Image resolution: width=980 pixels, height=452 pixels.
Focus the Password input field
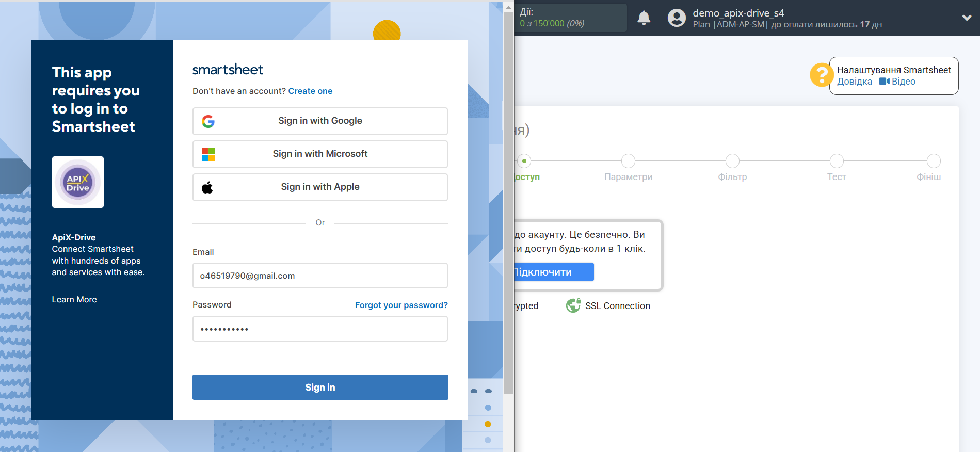click(x=320, y=329)
